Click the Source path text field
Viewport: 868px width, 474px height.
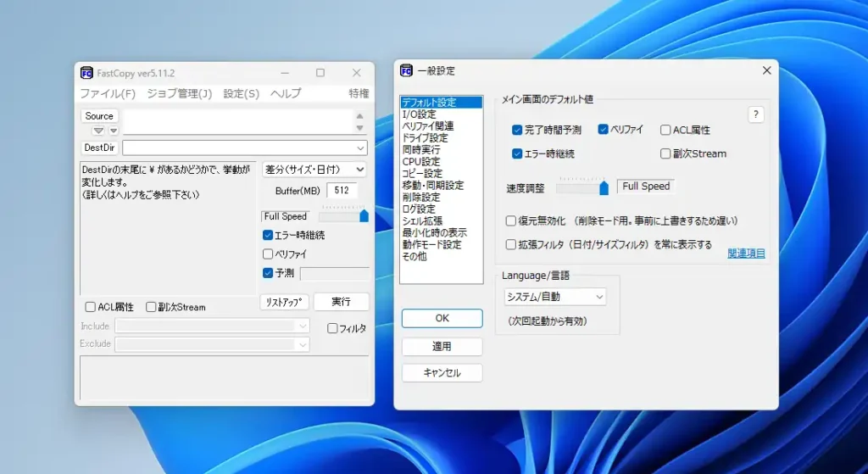click(x=237, y=121)
